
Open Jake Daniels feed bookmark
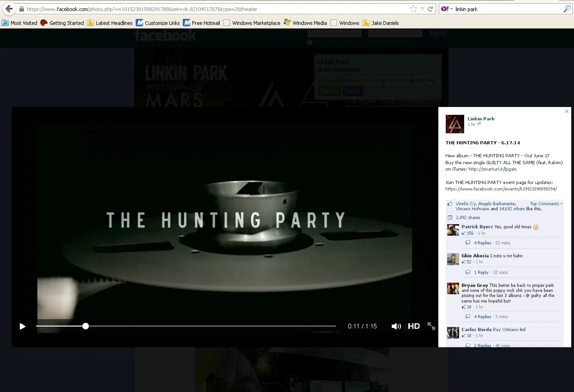[381, 23]
